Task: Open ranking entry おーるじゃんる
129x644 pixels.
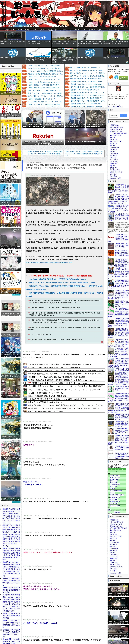Action: [115, 475]
